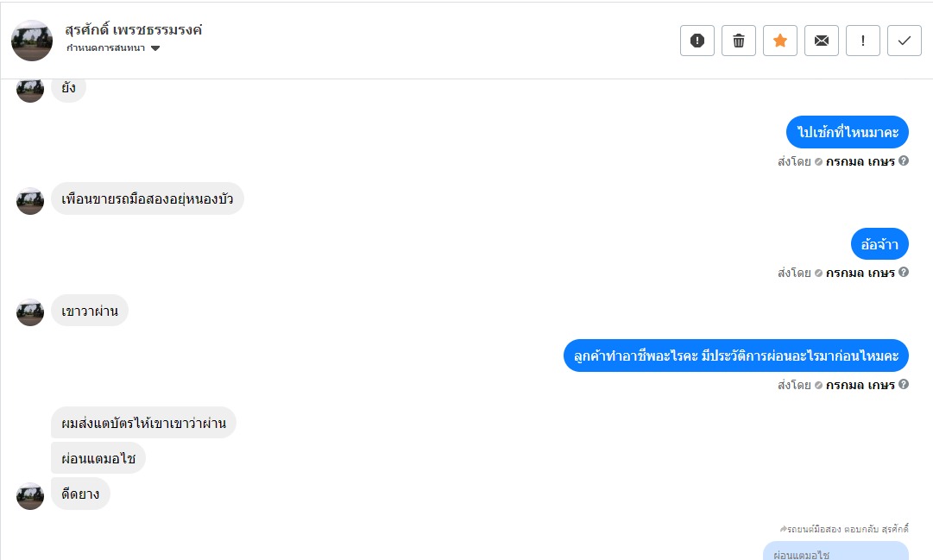Open the กำหนดการสนทนา dropdown arrow
Image resolution: width=933 pixels, height=560 pixels.
(x=155, y=48)
